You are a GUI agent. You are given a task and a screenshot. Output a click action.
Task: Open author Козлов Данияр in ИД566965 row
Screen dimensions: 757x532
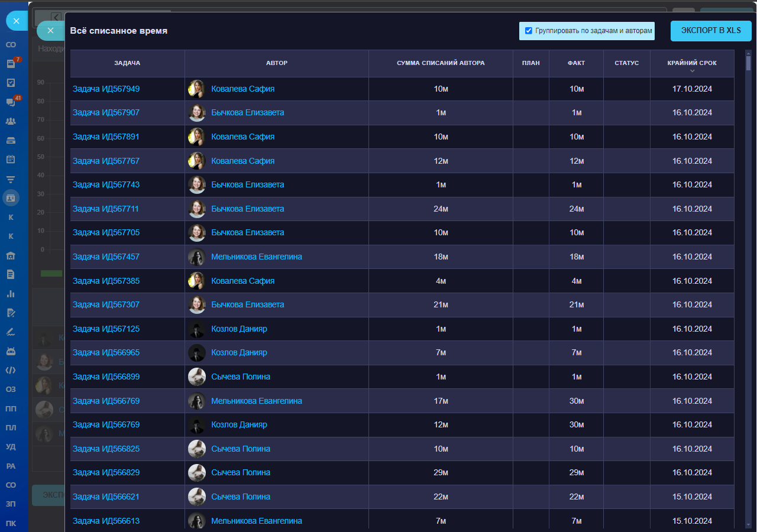pos(239,352)
